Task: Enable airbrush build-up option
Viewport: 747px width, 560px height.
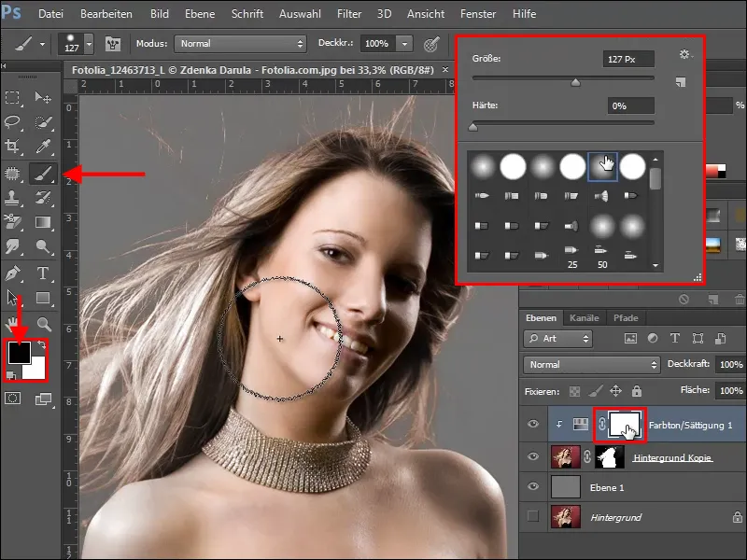Action: [431, 44]
